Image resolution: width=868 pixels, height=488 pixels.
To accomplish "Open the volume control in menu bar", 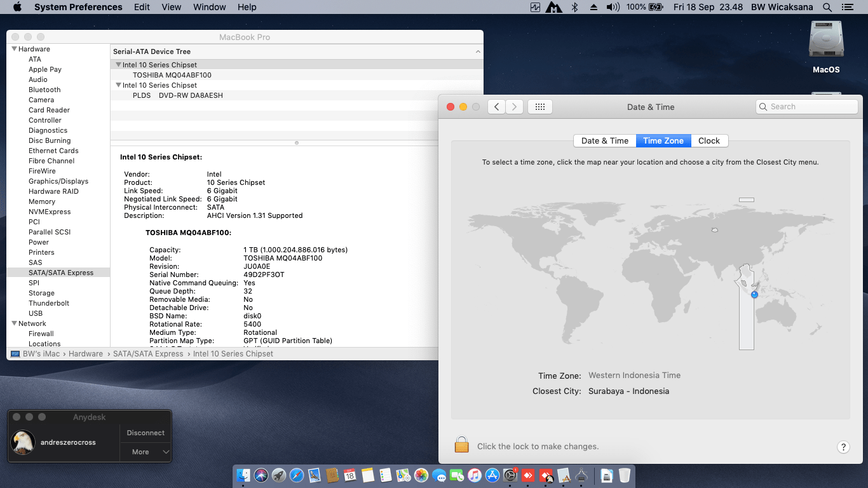I will point(613,7).
